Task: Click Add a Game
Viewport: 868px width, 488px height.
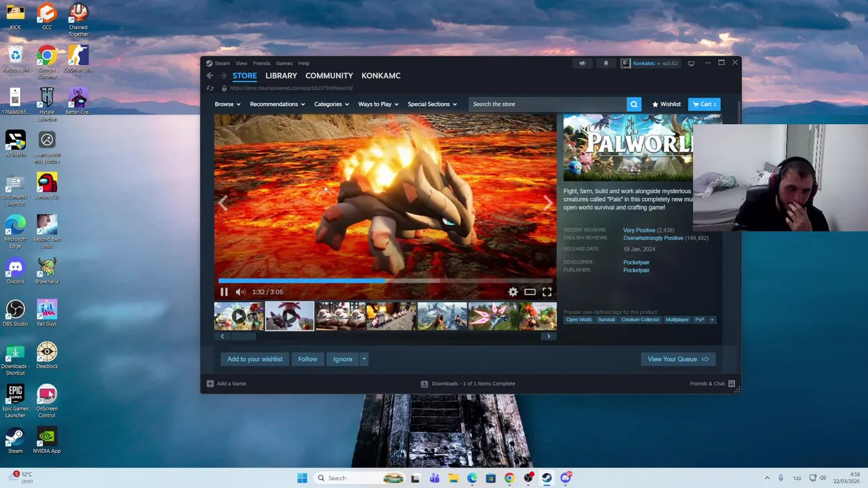Action: [226, 384]
